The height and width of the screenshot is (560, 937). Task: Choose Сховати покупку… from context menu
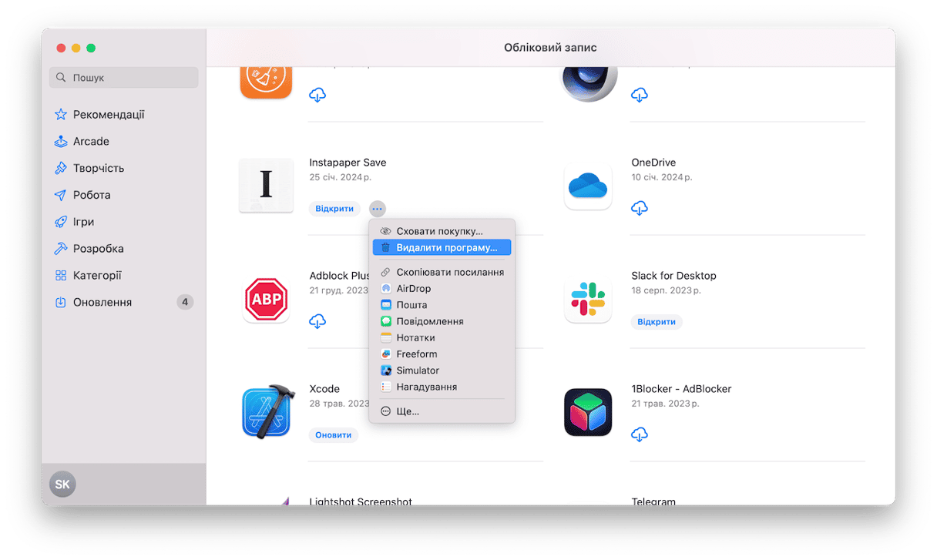[x=439, y=231]
